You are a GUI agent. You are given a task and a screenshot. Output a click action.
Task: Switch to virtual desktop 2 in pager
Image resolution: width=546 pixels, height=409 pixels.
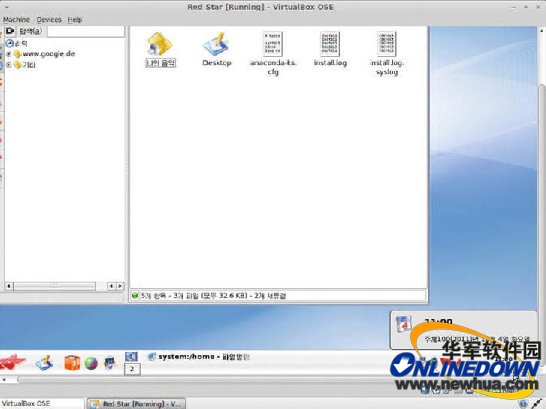pos(132,369)
